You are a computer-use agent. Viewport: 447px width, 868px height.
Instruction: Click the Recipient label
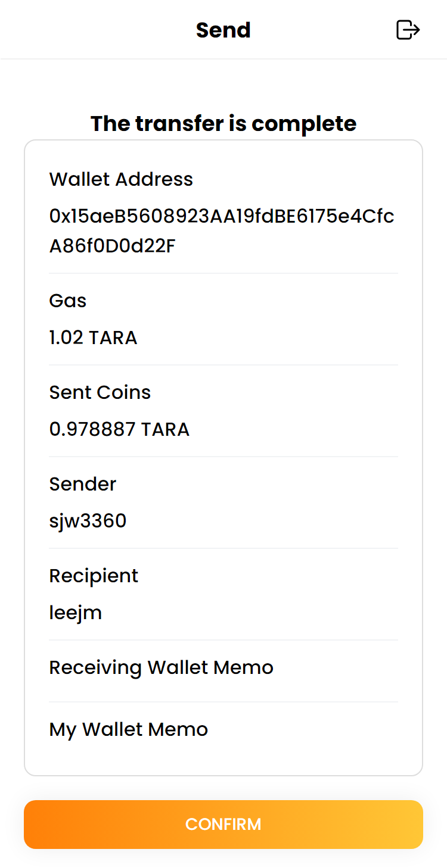tap(94, 576)
